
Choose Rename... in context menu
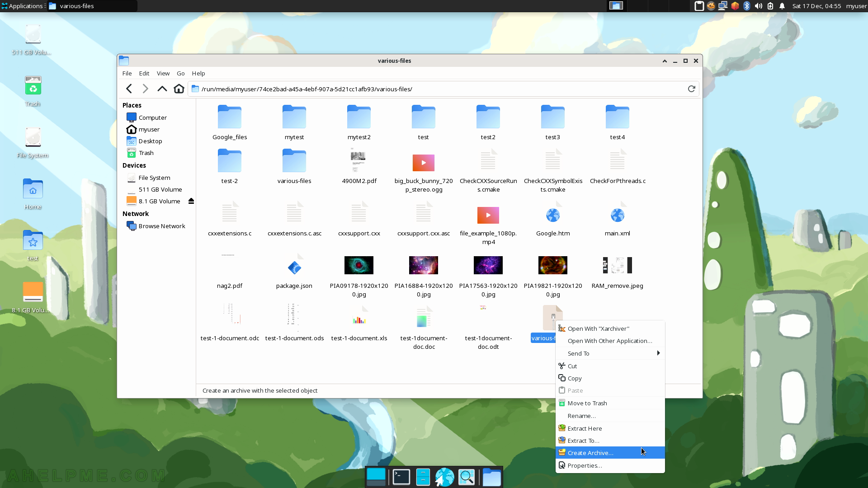[x=610, y=416]
